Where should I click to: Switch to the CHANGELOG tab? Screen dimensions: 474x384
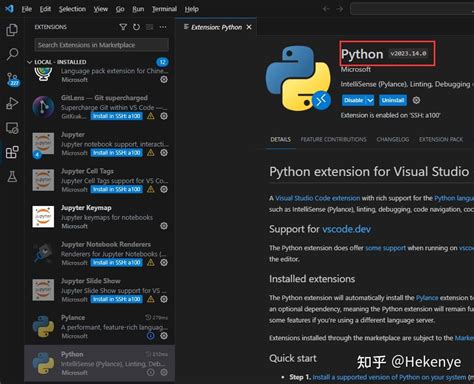(x=393, y=139)
